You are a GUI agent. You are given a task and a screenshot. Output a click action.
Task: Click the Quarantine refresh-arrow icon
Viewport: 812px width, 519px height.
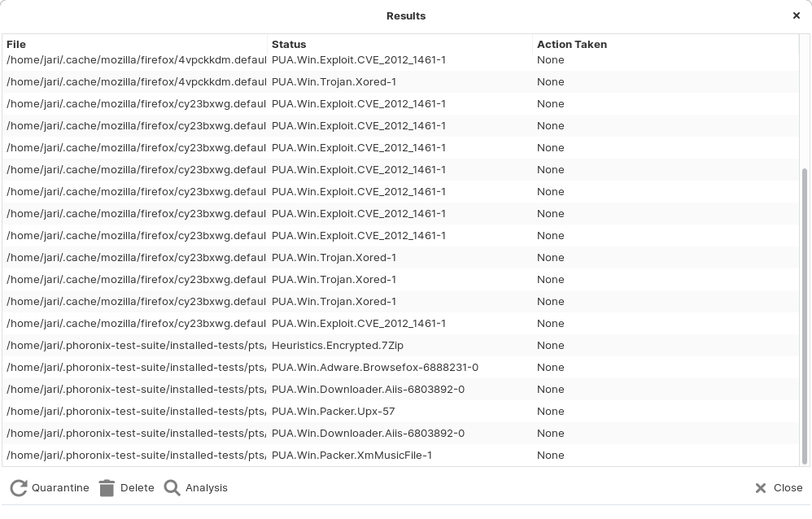pyautogui.click(x=18, y=488)
